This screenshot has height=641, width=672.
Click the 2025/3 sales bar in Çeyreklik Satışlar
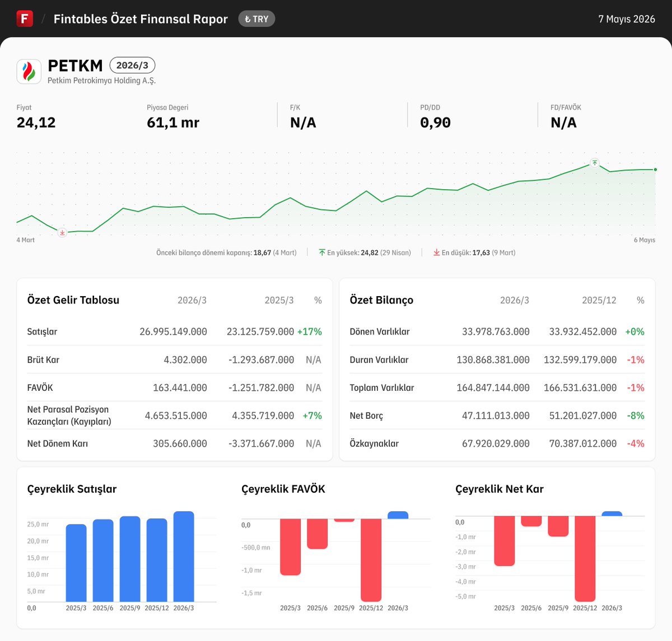pos(76,563)
